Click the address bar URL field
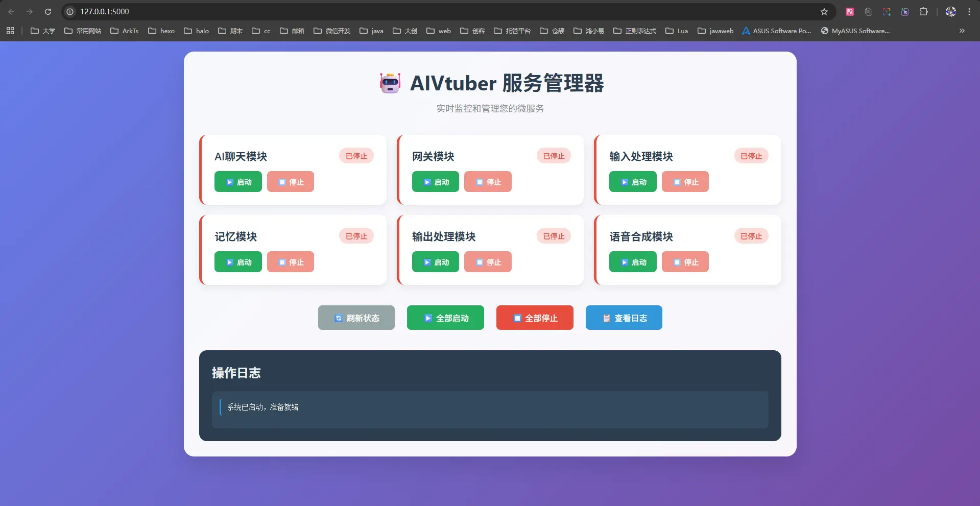Image resolution: width=980 pixels, height=506 pixels. 409,12
